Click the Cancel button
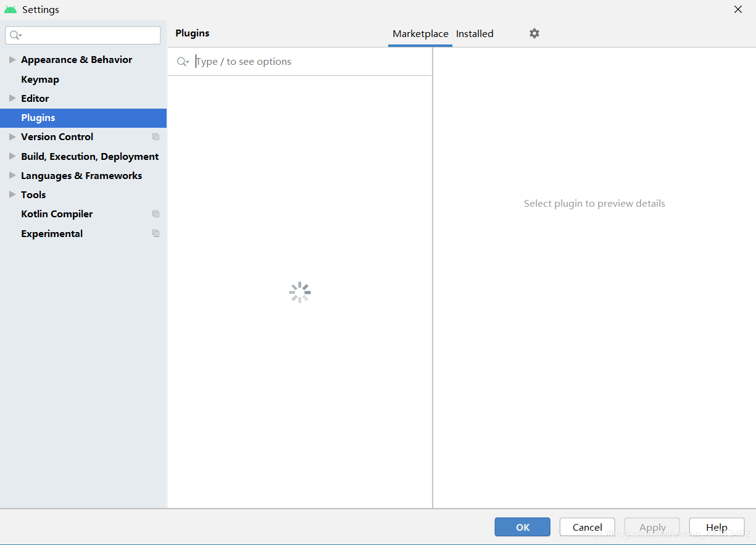The height and width of the screenshot is (545, 756). (587, 527)
